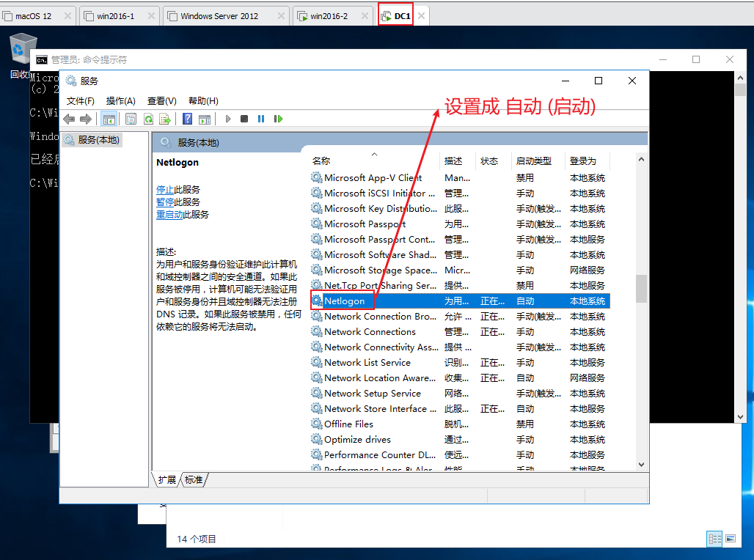Click the services list scroll-down arrow

[641, 464]
